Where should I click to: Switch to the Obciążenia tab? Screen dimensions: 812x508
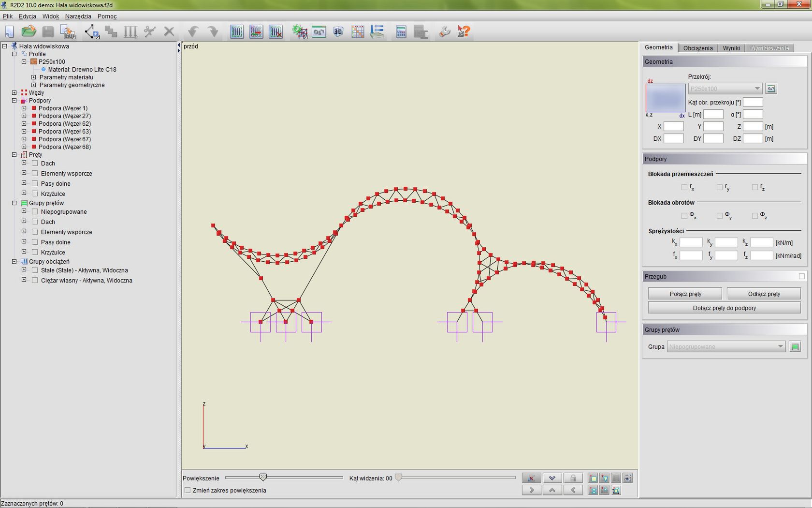pyautogui.click(x=697, y=48)
